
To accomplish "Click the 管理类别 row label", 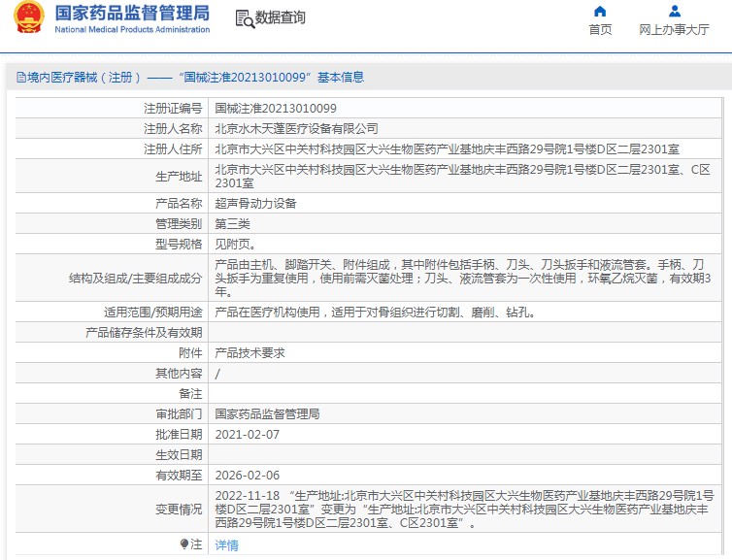I will pos(179,224).
